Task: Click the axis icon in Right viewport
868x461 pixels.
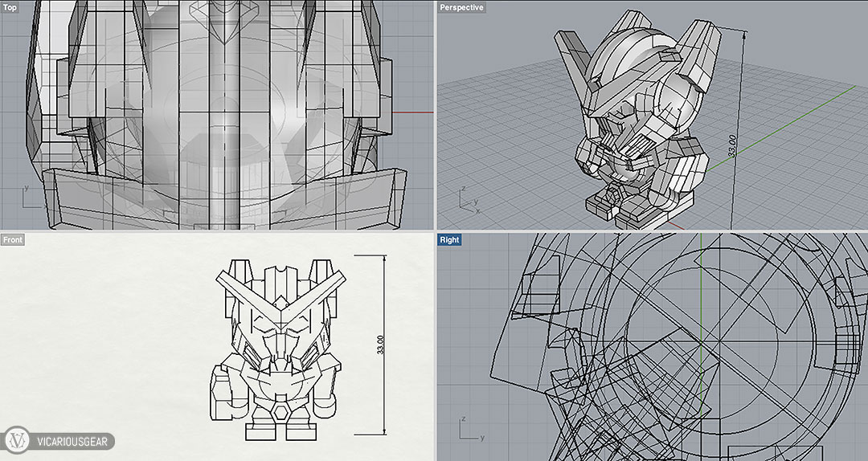Action: click(469, 429)
